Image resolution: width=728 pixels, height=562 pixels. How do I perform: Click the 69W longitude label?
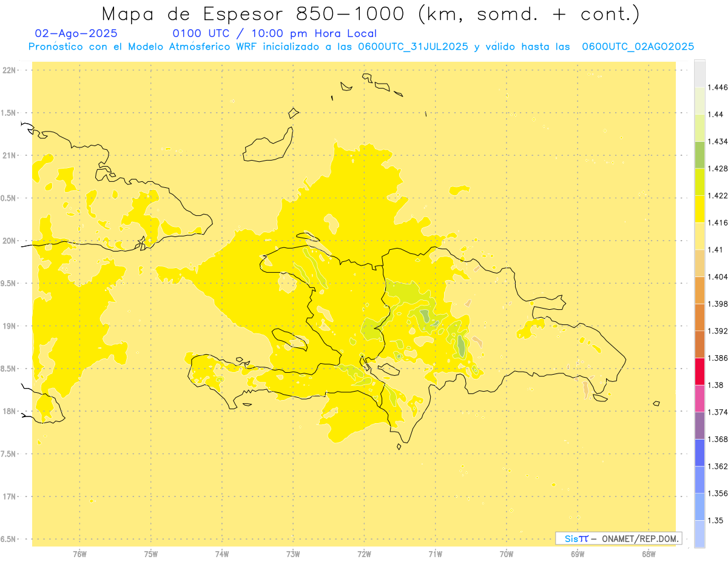click(578, 554)
